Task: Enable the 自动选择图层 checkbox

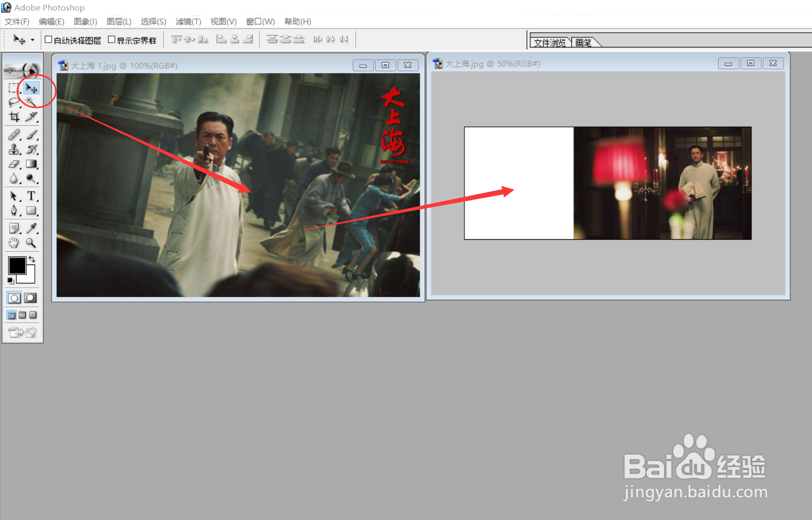Action: 48,40
